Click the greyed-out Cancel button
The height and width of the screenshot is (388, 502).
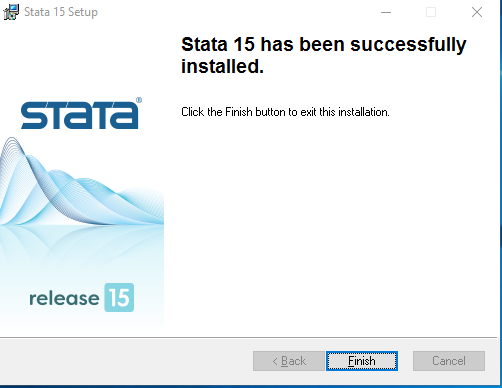(x=449, y=361)
